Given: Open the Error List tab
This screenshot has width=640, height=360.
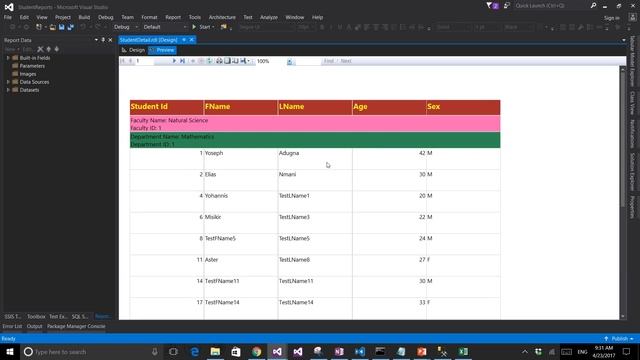Looking at the screenshot, I should point(12,326).
